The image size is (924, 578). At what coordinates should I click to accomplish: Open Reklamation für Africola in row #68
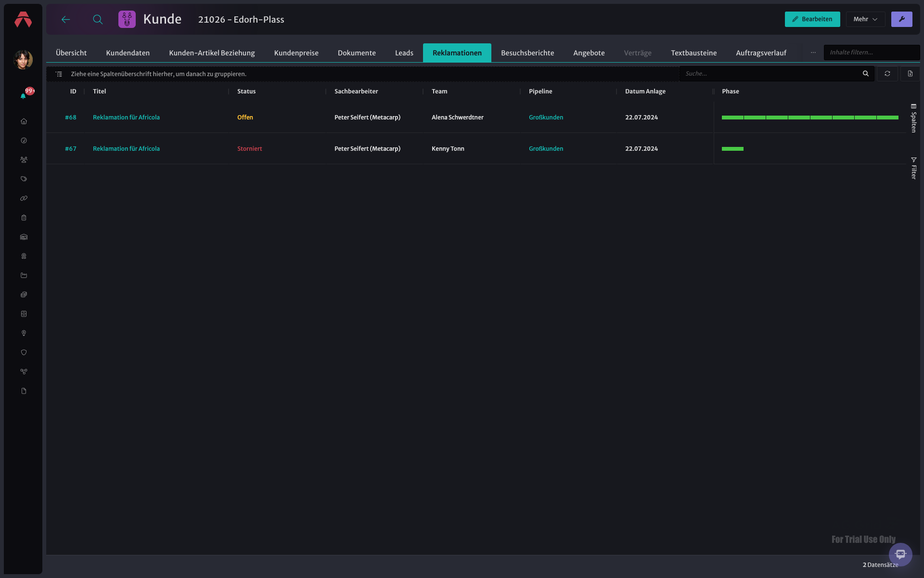[126, 118]
